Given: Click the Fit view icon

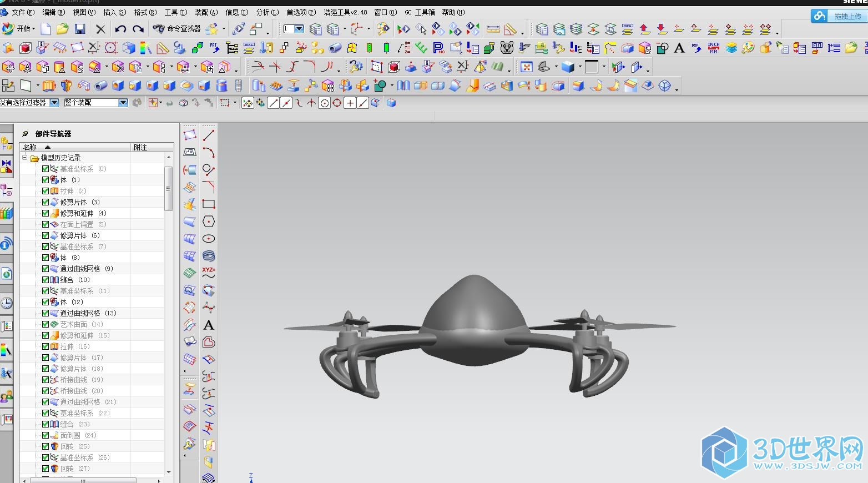Looking at the screenshot, I should tap(527, 67).
